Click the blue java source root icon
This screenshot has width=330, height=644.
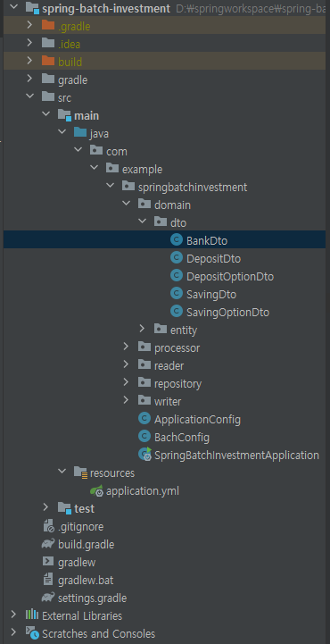(x=80, y=133)
